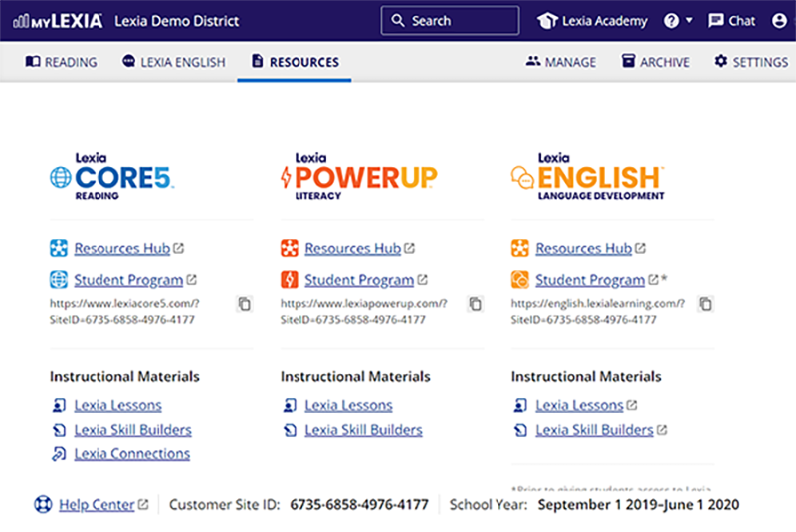Open Lexia English Lexia Lessons
Image resolution: width=796 pixels, height=532 pixels.
pyautogui.click(x=579, y=405)
